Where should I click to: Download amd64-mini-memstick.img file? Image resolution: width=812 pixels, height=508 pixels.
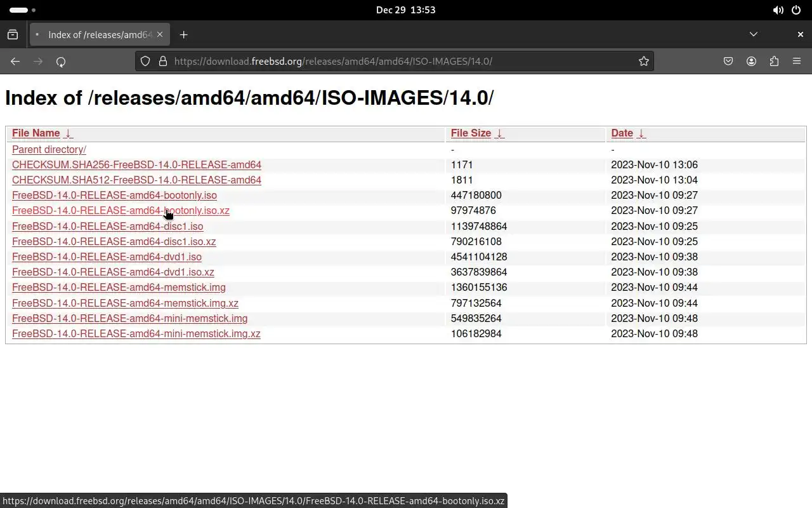pyautogui.click(x=130, y=319)
